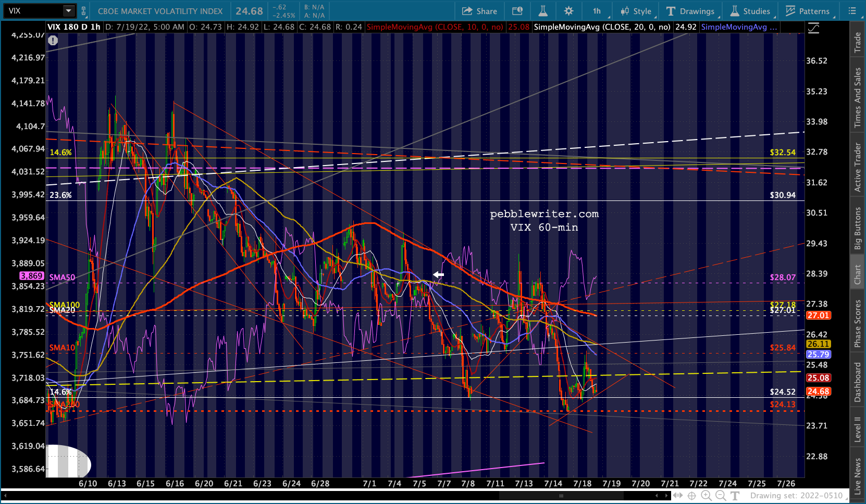Click the red 25.08 price bubble

point(819,378)
